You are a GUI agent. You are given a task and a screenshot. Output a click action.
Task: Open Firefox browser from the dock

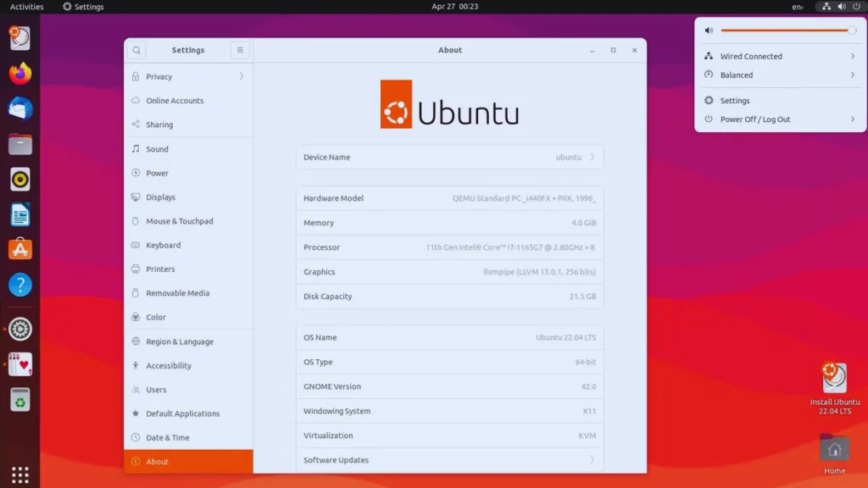point(19,74)
